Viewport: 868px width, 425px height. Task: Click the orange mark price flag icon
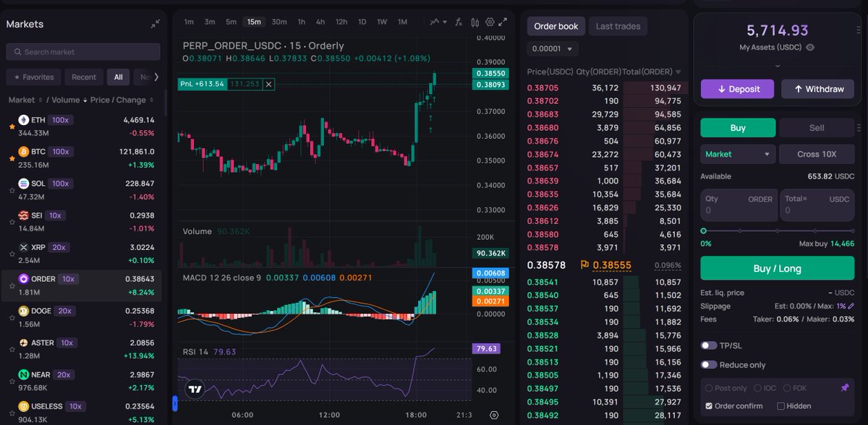click(583, 265)
